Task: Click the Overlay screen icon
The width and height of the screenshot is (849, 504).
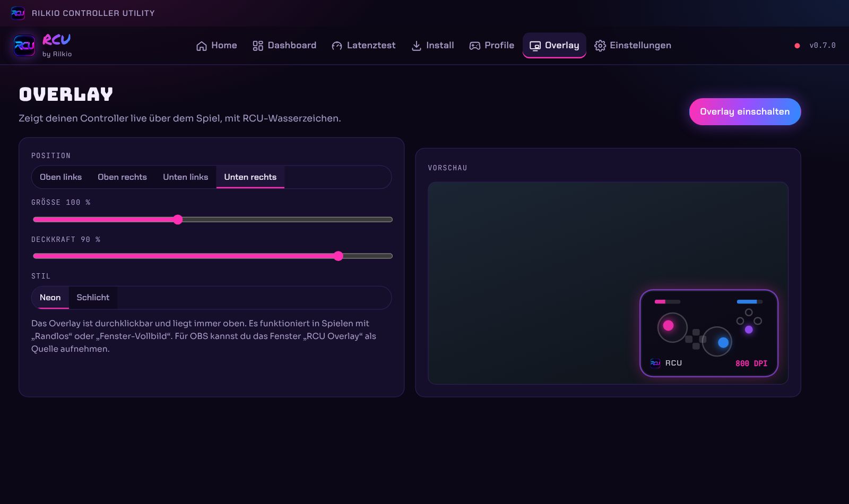Action: click(535, 46)
